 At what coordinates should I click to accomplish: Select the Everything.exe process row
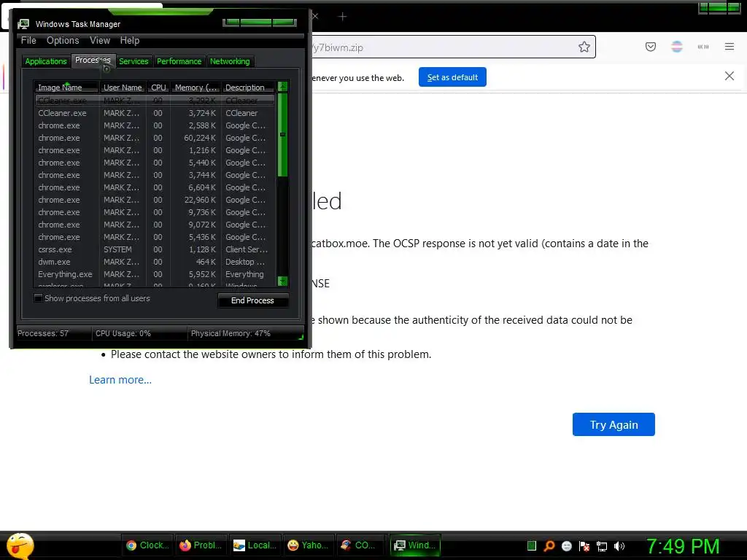(155, 274)
